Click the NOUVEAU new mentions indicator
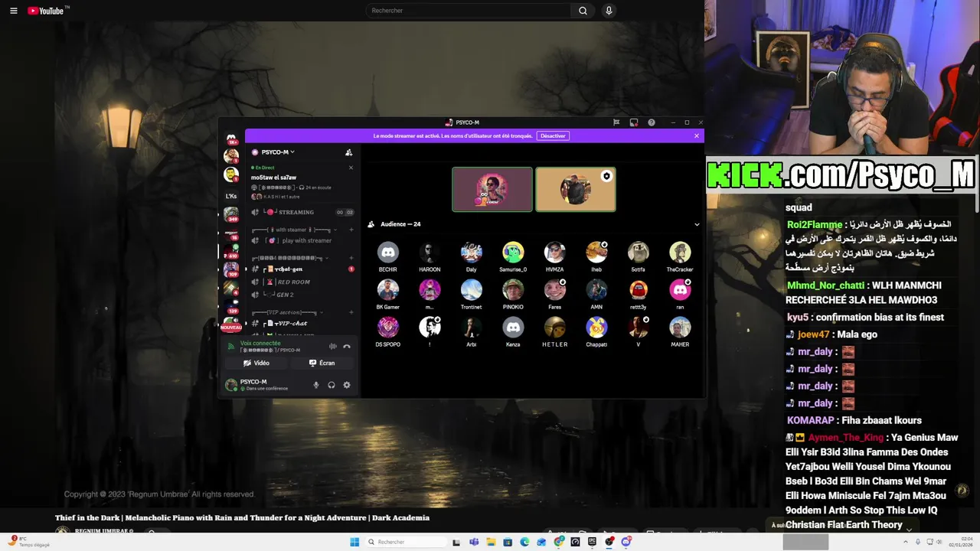This screenshot has width=980, height=551. 231,327
